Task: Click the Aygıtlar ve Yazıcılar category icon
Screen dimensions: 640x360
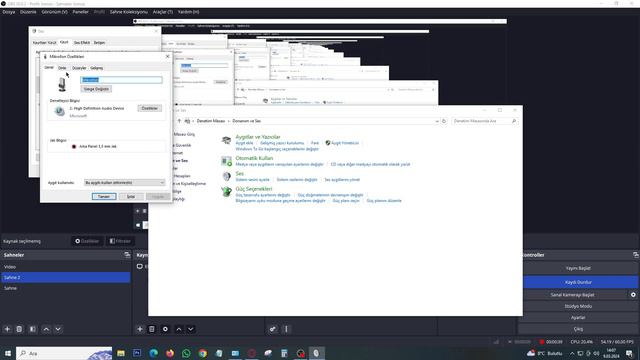Action: click(x=226, y=141)
